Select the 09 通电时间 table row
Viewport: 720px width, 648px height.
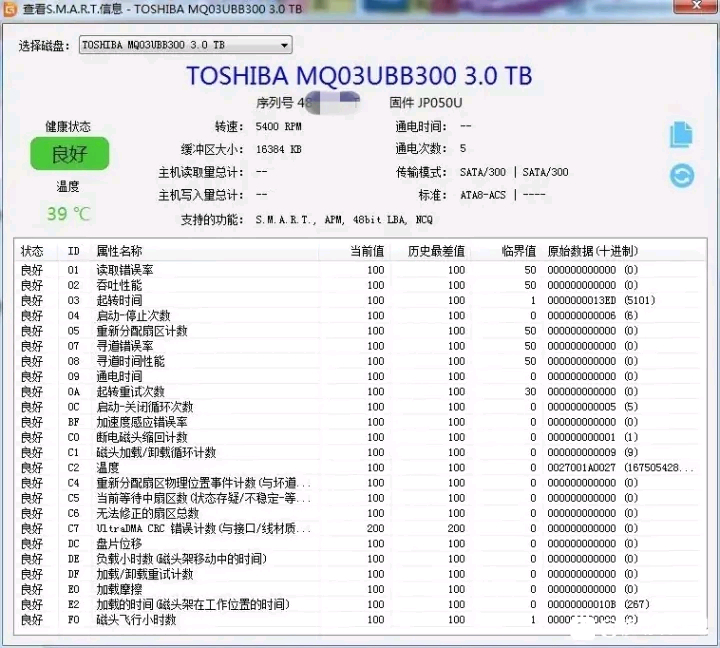click(x=360, y=376)
